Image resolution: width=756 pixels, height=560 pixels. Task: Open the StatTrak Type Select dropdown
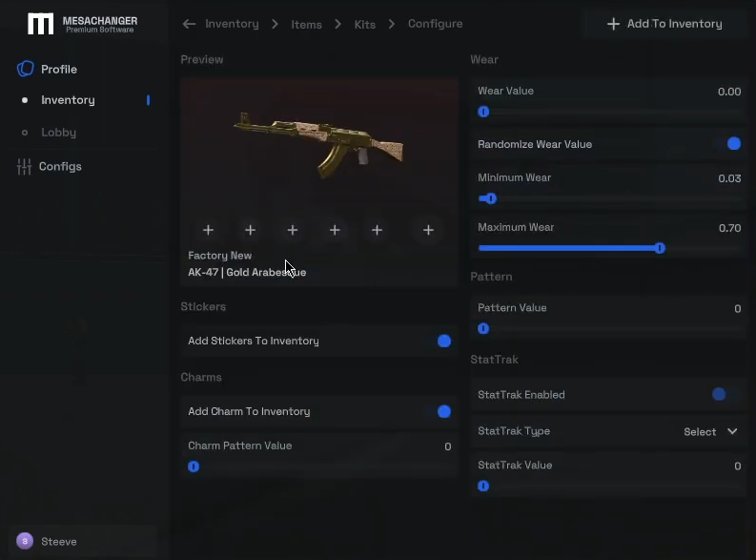click(711, 431)
